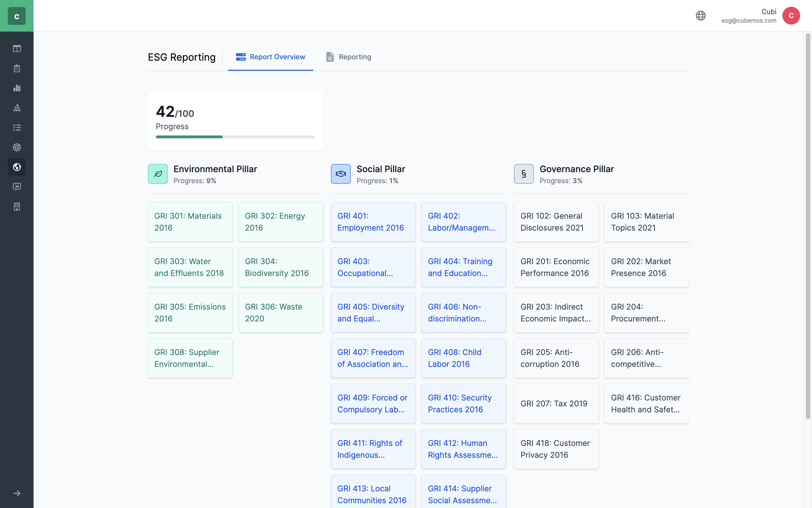Switch to the Reporting tab
The height and width of the screenshot is (508, 812).
tap(348, 57)
